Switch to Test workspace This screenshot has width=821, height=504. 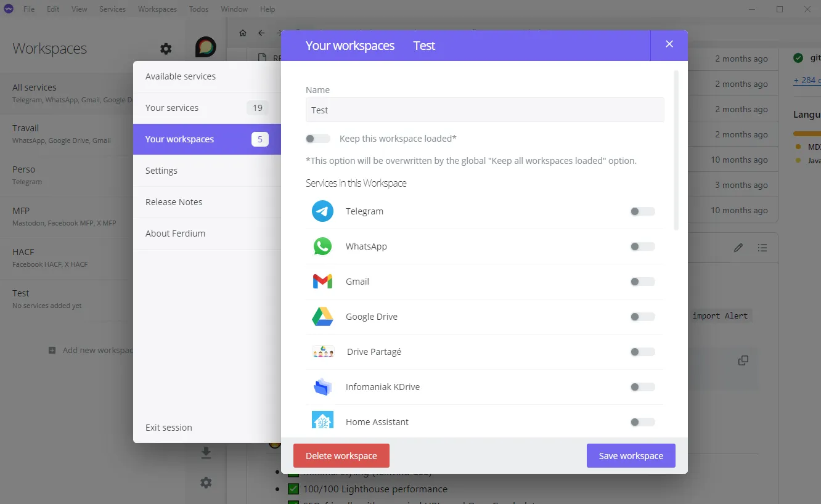click(x=67, y=299)
